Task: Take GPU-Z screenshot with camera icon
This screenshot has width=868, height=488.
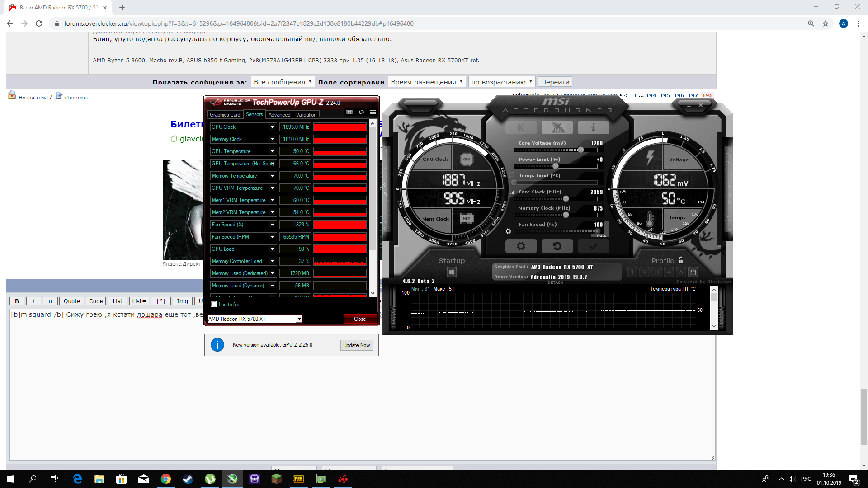Action: (x=349, y=112)
